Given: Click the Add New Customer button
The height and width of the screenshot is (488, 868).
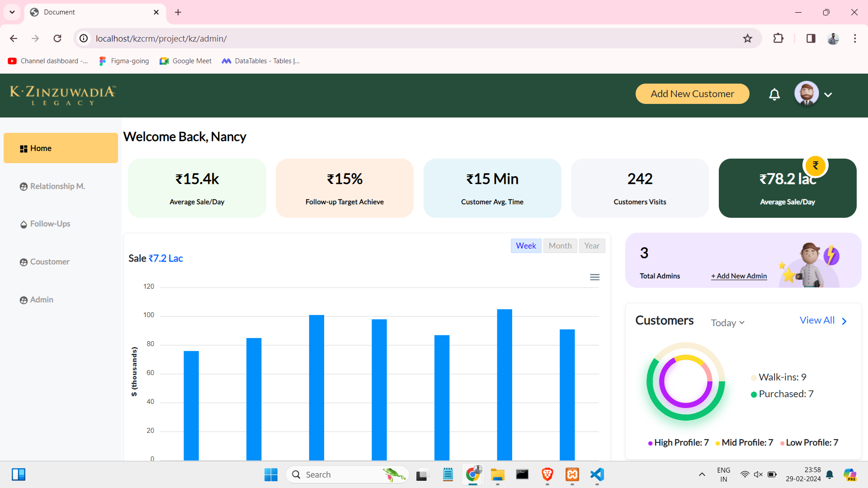Looking at the screenshot, I should click(x=692, y=94).
